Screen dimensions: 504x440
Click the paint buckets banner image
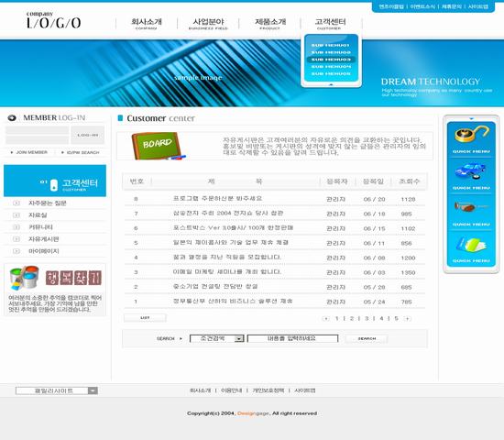[25, 277]
